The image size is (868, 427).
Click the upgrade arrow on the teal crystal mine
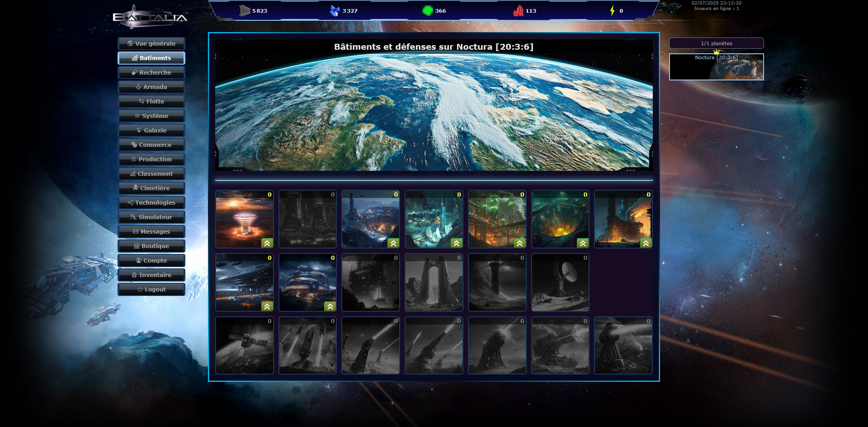457,243
